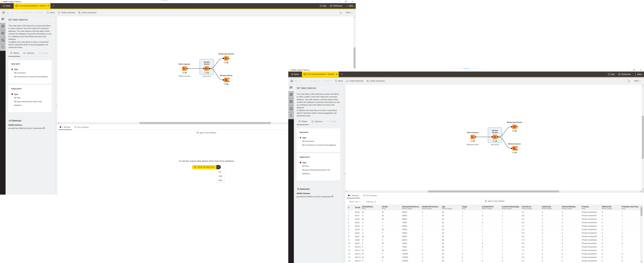Switch to the Options tab in the right window

pyautogui.click(x=317, y=121)
